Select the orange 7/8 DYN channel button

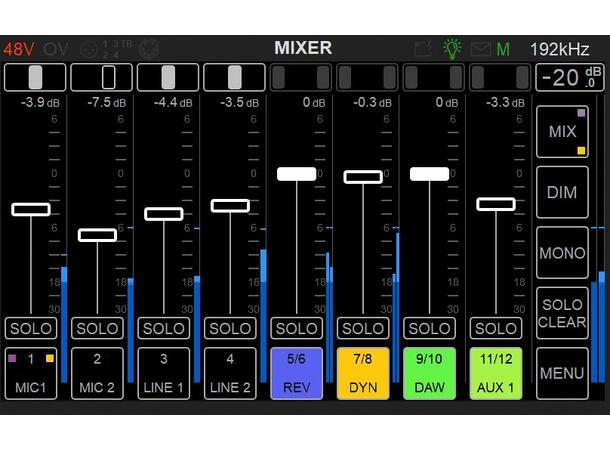[x=363, y=373]
